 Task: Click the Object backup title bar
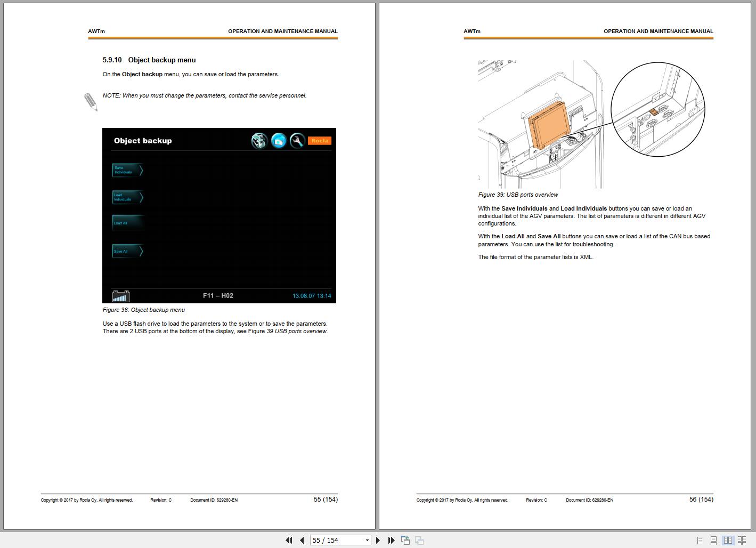click(143, 140)
